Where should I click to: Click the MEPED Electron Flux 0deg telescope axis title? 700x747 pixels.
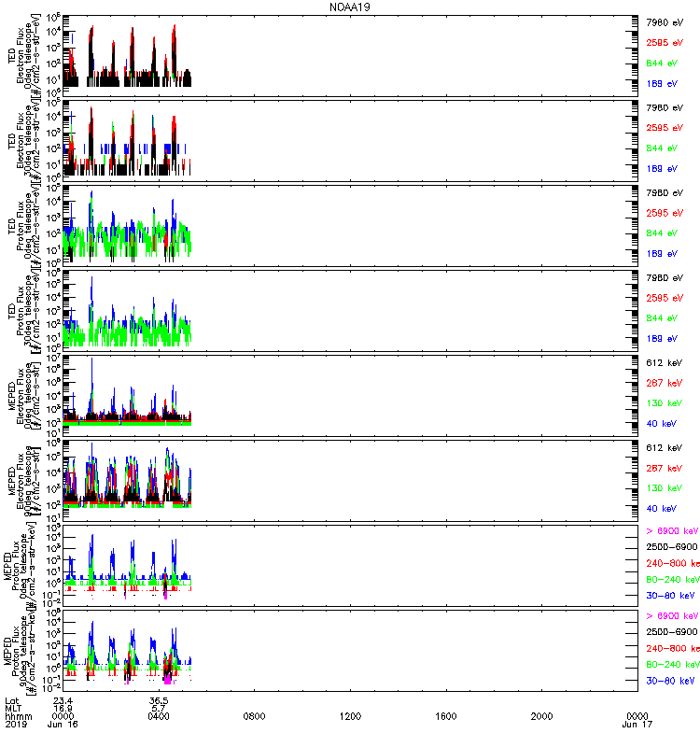[x=24, y=396]
